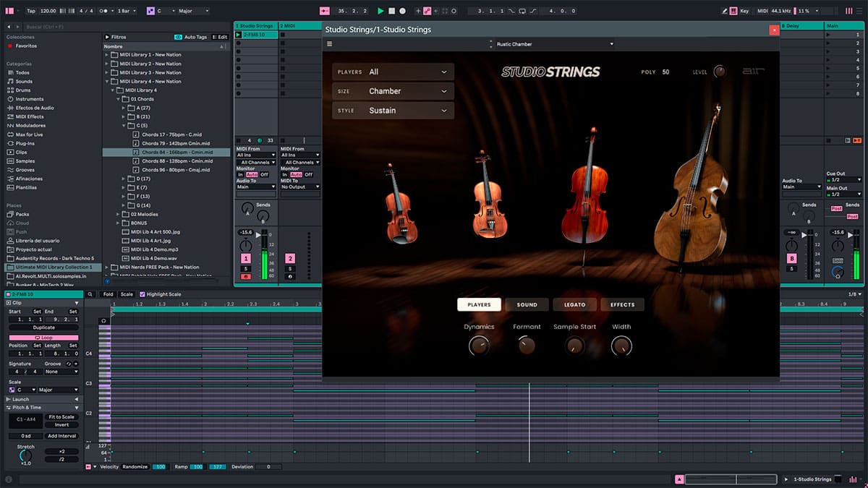This screenshot has height=488, width=868.
Task: Click the Fit to Scale button
Action: (x=61, y=416)
